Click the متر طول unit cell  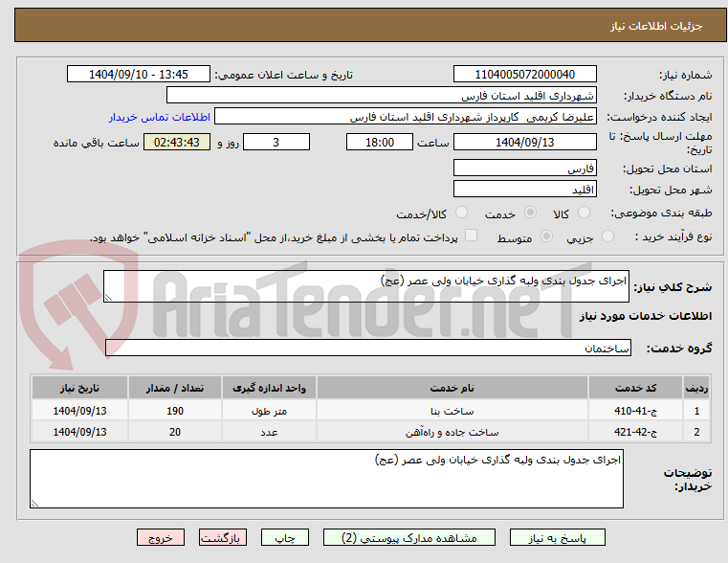[269, 411]
